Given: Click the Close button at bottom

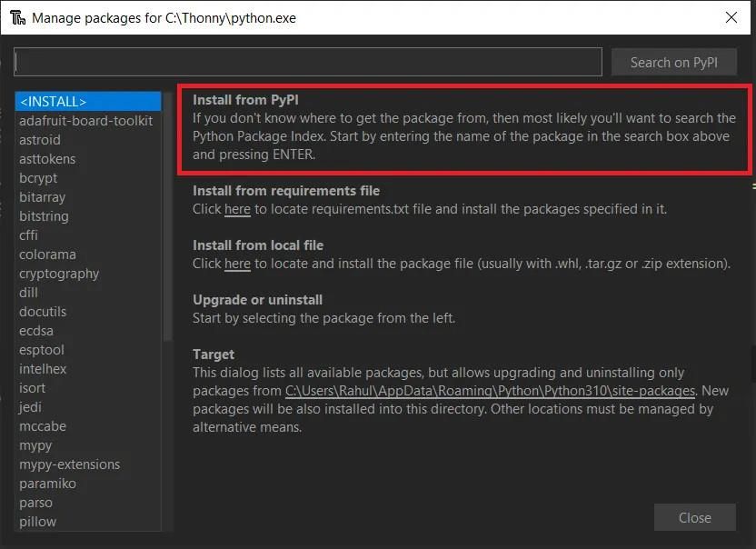Looking at the screenshot, I should [x=694, y=517].
